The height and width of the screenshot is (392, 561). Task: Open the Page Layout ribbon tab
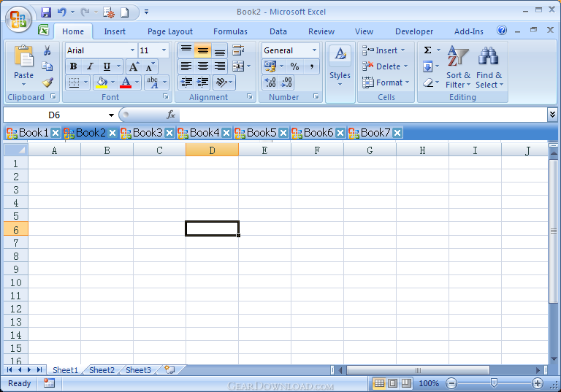coord(170,31)
